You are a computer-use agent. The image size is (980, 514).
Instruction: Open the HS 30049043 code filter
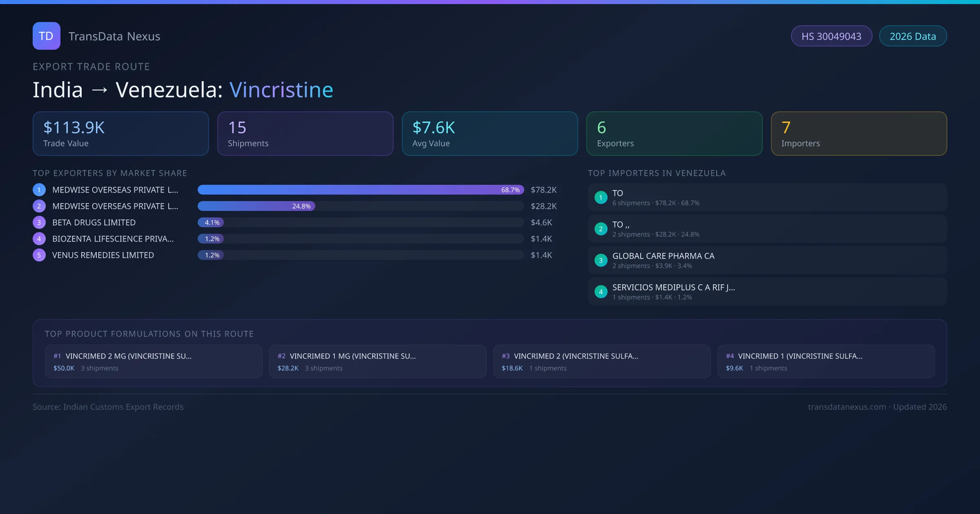tap(831, 36)
